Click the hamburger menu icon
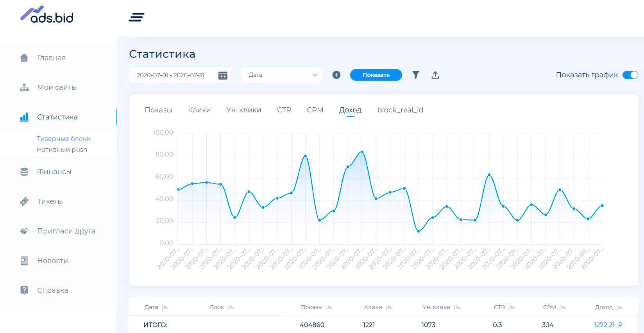The width and height of the screenshot is (644, 333). 136,17
